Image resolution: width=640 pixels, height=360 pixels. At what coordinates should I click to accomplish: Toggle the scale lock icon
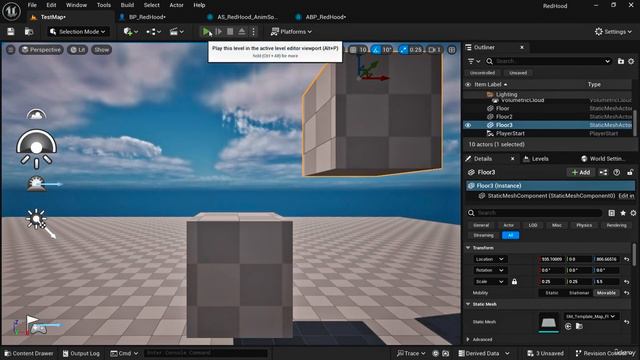pos(514,282)
